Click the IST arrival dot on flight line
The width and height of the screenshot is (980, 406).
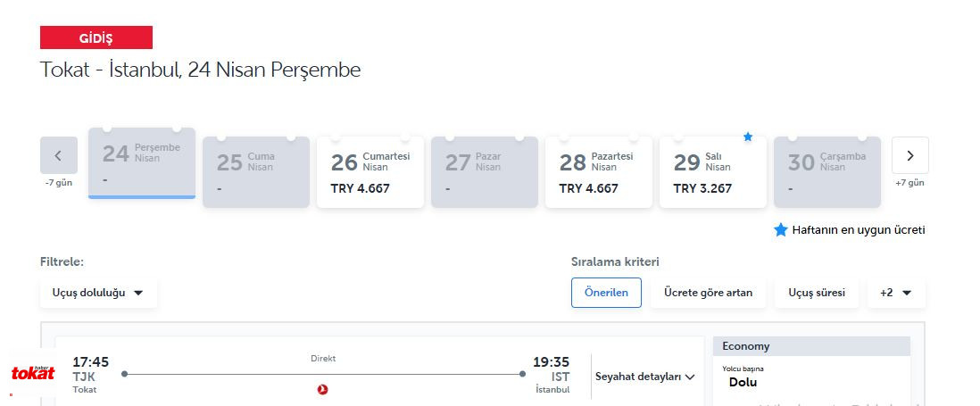pyautogui.click(x=522, y=374)
